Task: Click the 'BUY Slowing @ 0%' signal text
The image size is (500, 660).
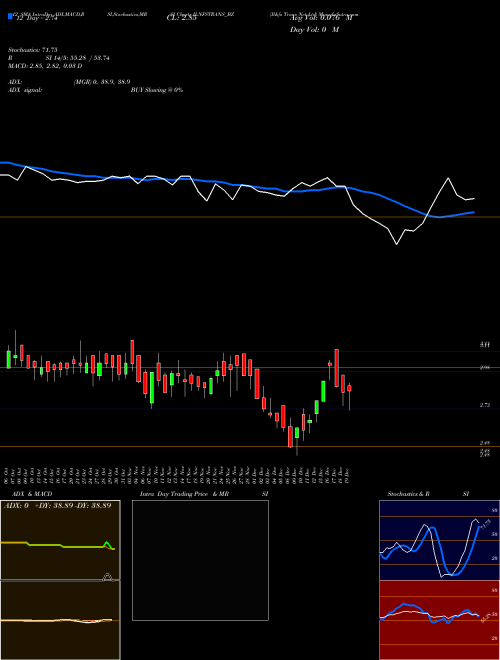Action: (x=157, y=90)
